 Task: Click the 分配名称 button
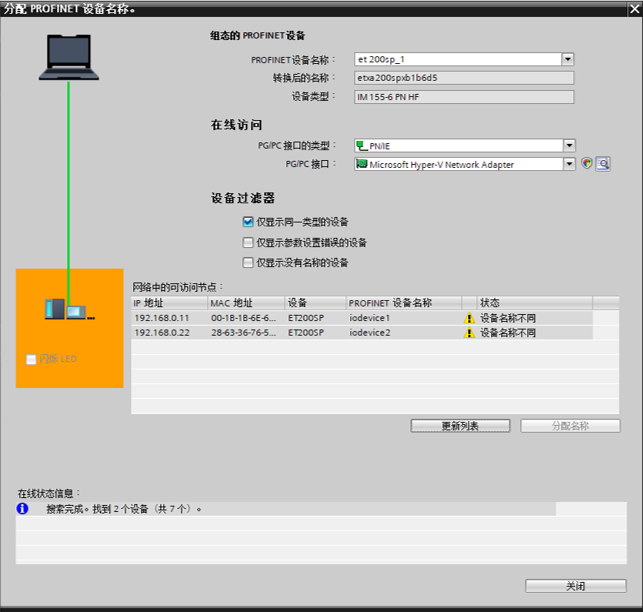point(570,426)
